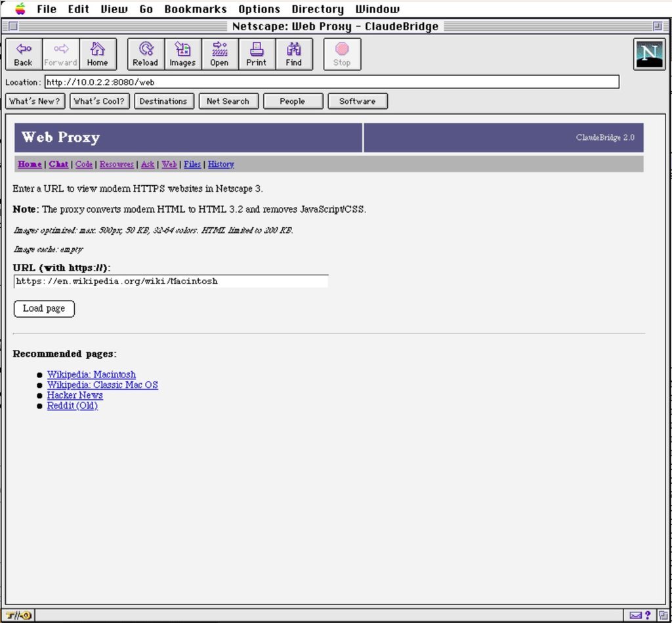
Task: Go to Home via toolbar house icon
Action: 98,54
